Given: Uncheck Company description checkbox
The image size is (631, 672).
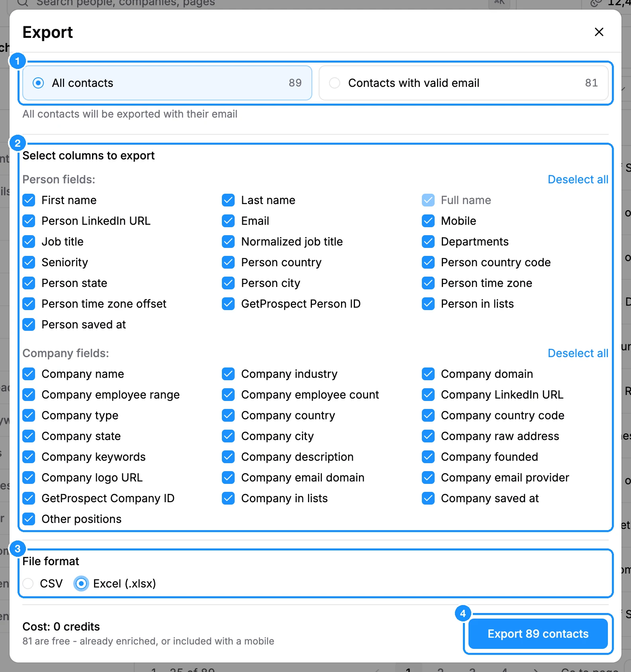Looking at the screenshot, I should tap(228, 457).
